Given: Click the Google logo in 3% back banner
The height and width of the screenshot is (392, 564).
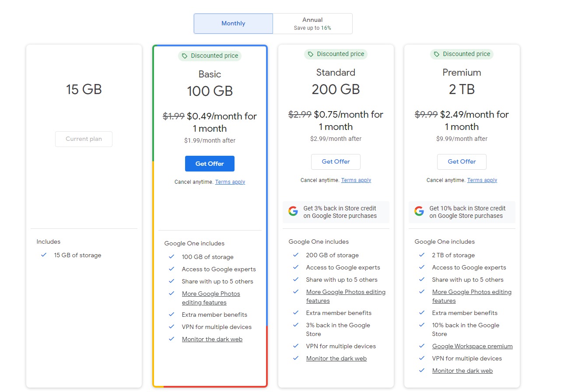Looking at the screenshot, I should click(293, 211).
